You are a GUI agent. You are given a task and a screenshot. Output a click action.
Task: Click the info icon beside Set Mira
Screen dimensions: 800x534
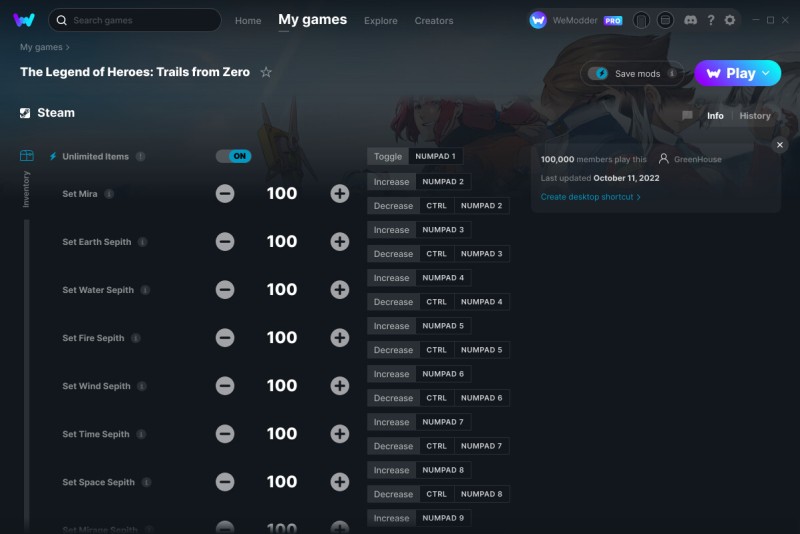109,194
